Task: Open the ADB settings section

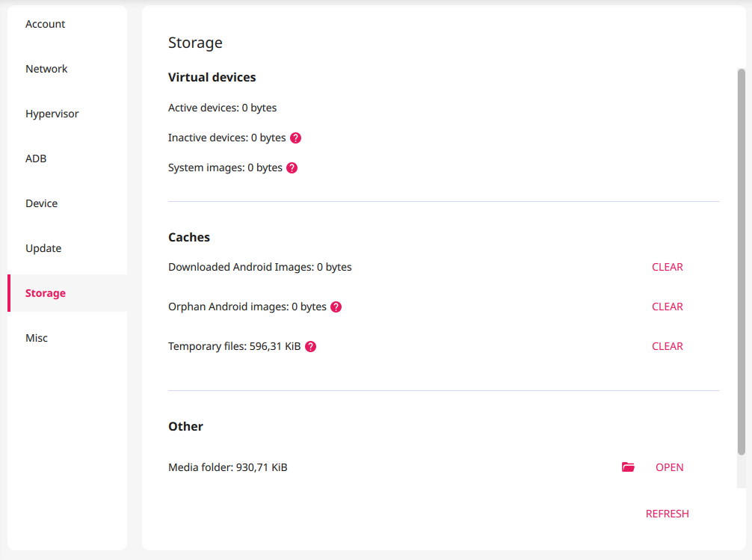Action: [67, 159]
